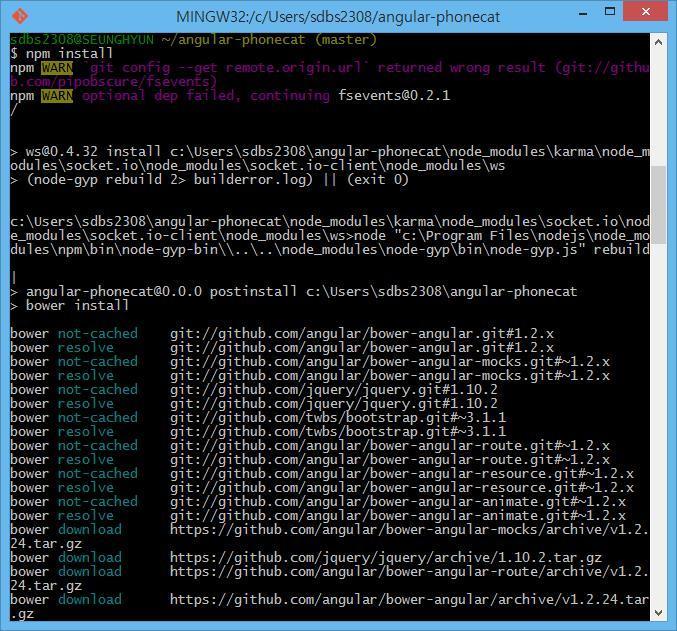
Task: Minimize the MINGW32 terminal window
Action: (x=583, y=13)
